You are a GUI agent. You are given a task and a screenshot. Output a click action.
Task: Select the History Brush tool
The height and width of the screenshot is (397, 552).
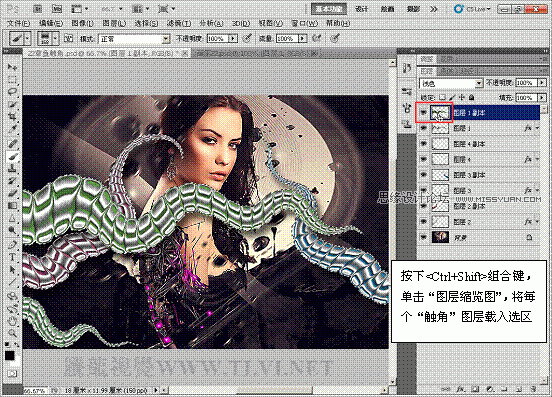pyautogui.click(x=12, y=181)
